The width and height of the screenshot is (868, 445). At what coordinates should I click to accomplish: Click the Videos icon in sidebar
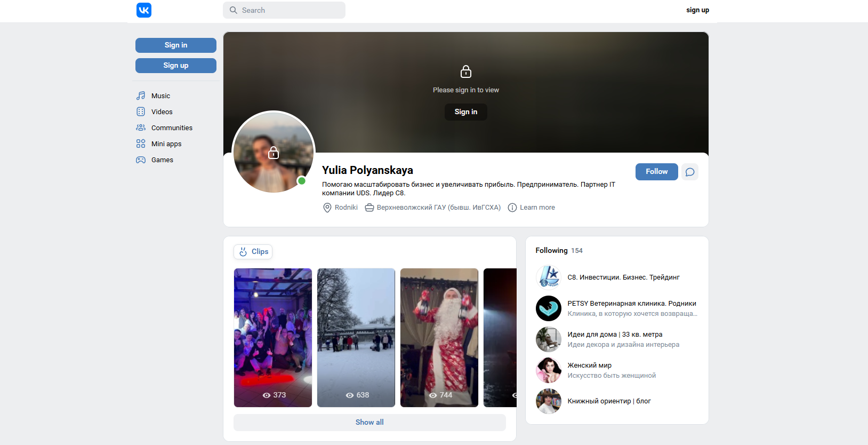tap(141, 112)
